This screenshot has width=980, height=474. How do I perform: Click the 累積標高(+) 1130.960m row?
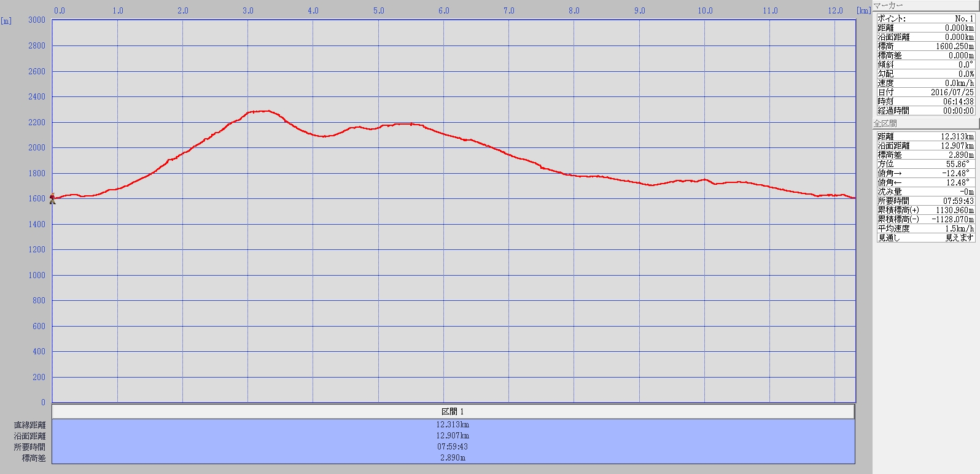925,210
